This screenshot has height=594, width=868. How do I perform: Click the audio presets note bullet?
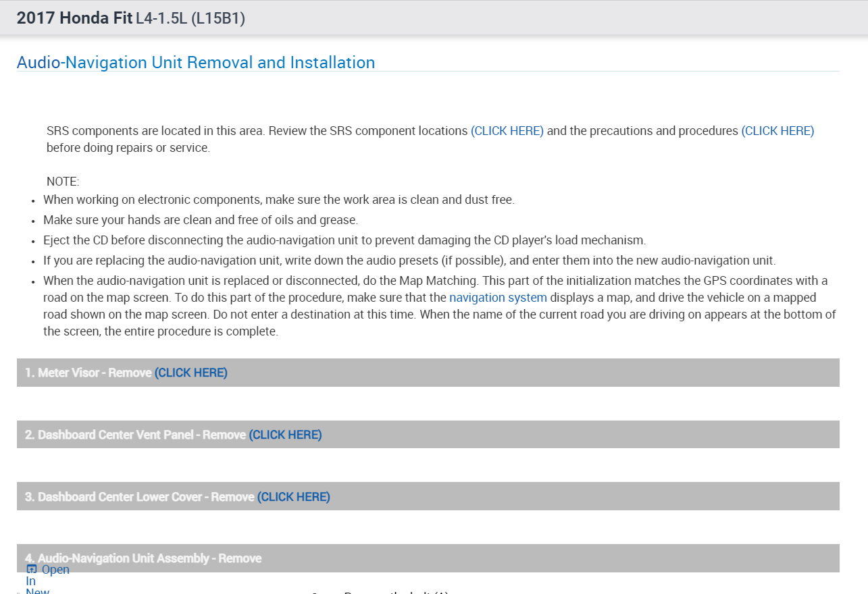click(x=409, y=261)
